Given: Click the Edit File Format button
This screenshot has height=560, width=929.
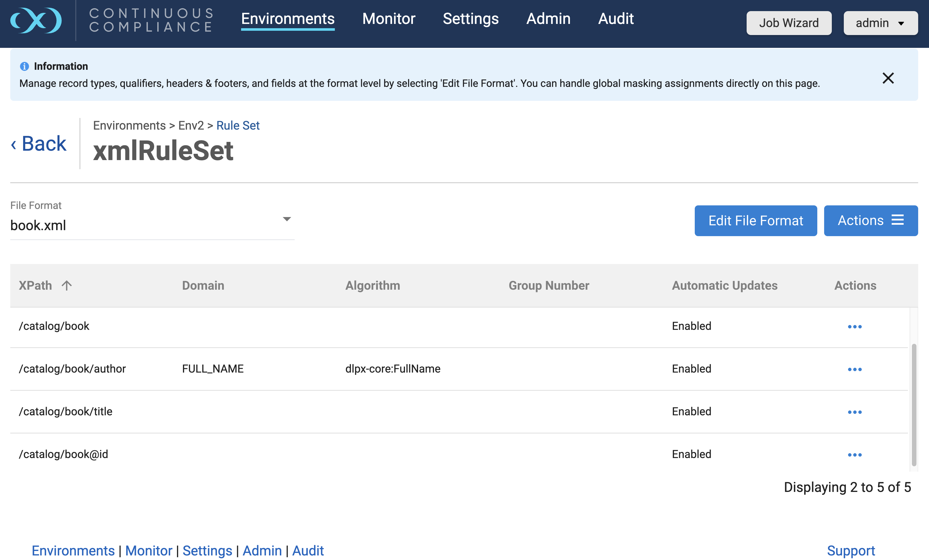Looking at the screenshot, I should point(755,220).
